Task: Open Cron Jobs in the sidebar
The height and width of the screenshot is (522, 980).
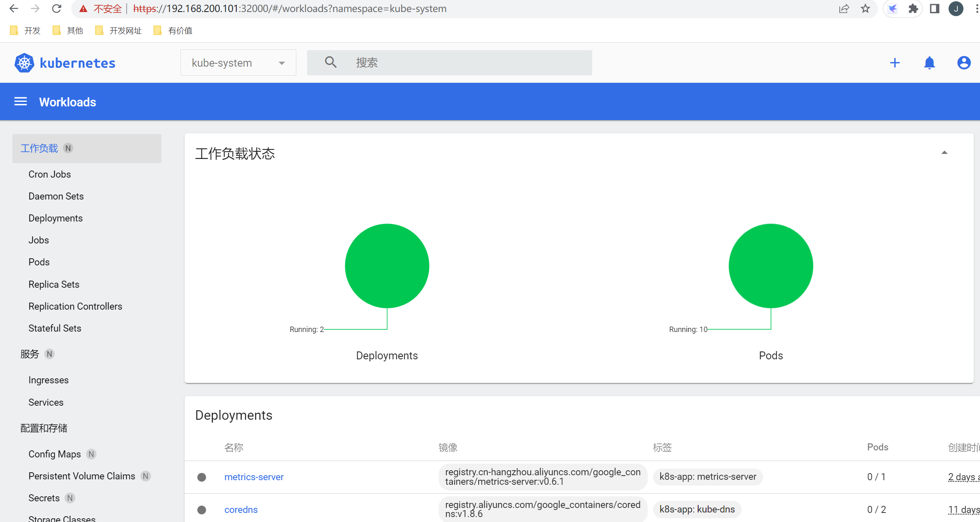Action: click(50, 174)
